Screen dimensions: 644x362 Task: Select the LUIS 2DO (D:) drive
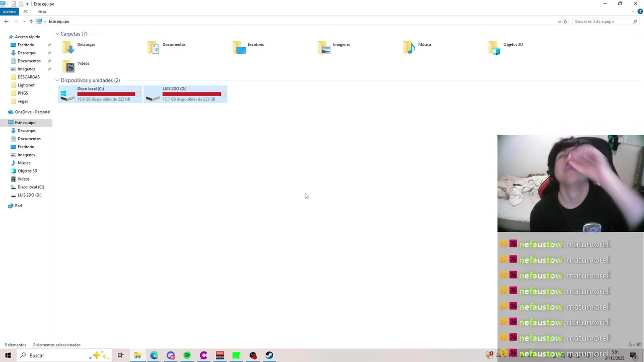[185, 94]
